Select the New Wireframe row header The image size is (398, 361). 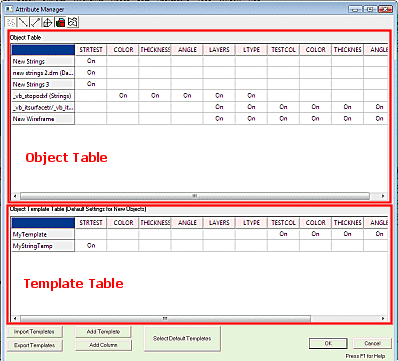pos(43,119)
